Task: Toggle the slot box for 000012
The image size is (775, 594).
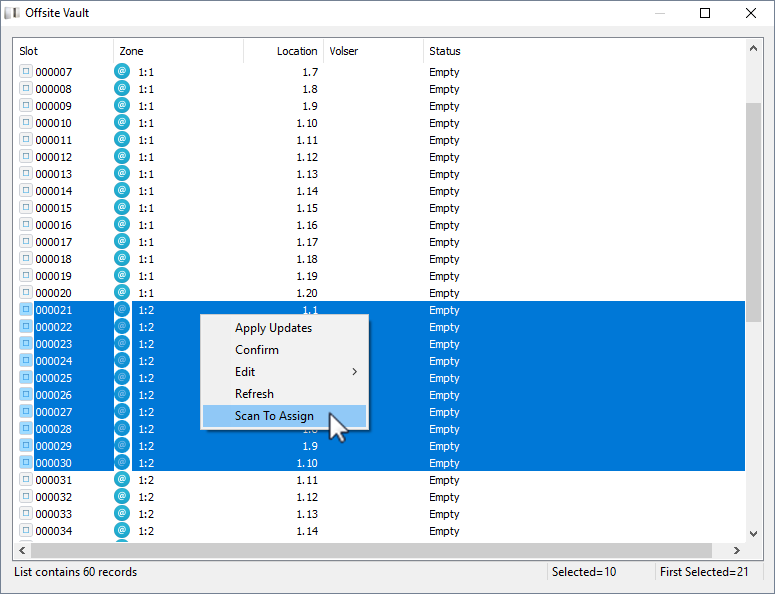Action: click(x=26, y=156)
